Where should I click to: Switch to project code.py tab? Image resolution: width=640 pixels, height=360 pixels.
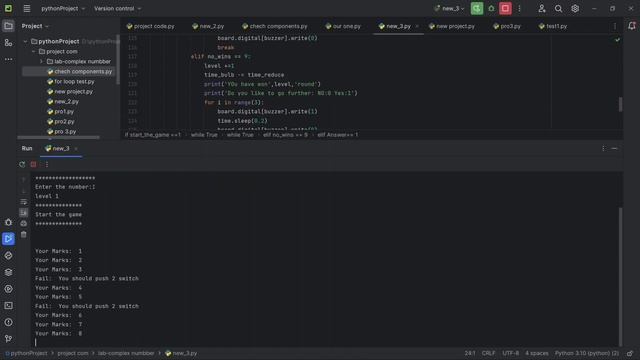(x=150, y=26)
